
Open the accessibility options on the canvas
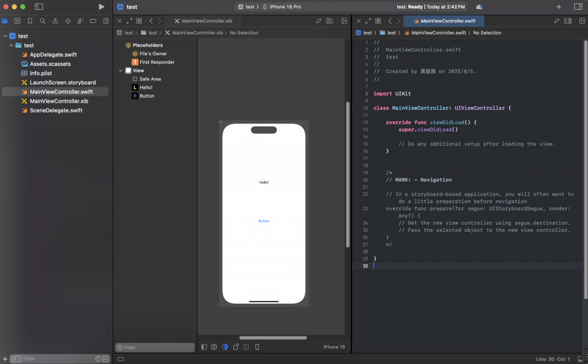214,347
